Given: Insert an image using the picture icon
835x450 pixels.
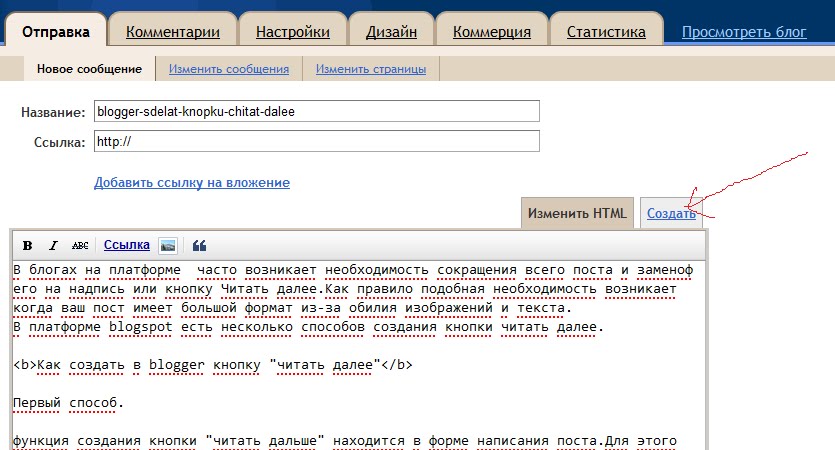Looking at the screenshot, I should click(x=168, y=246).
